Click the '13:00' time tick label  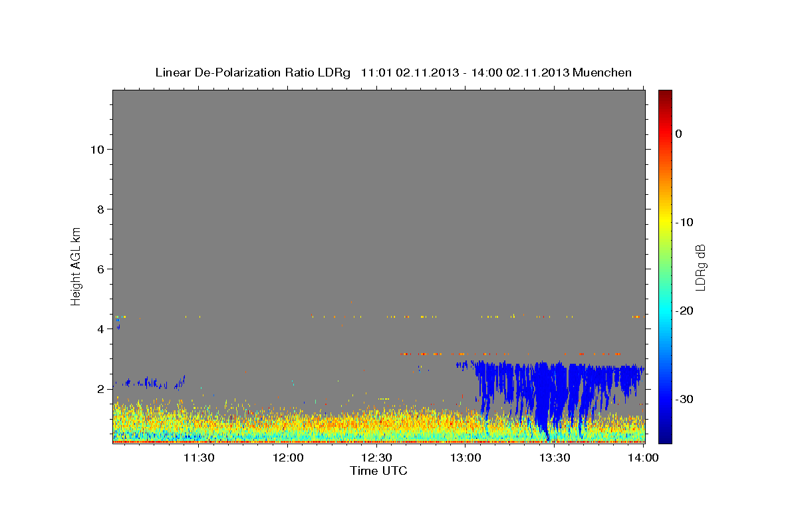pyautogui.click(x=465, y=458)
